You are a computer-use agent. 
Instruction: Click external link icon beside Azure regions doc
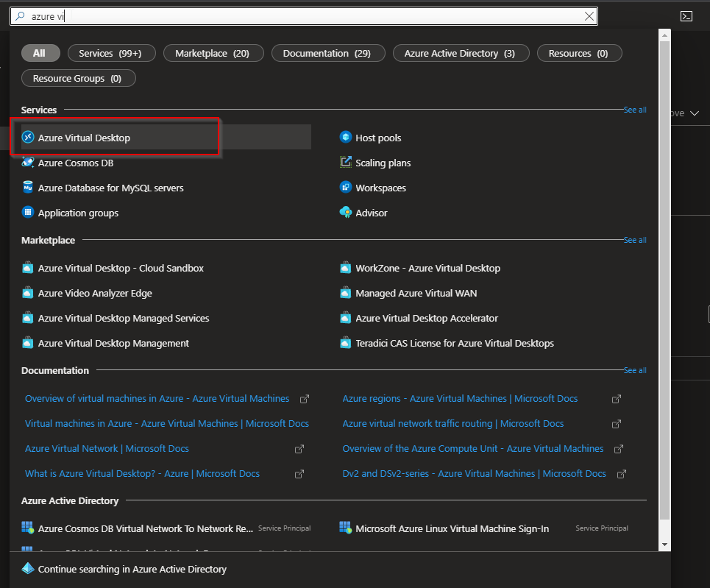pyautogui.click(x=617, y=399)
